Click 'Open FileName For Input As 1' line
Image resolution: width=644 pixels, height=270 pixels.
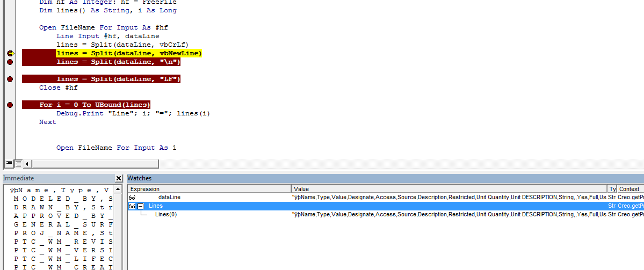coord(116,148)
